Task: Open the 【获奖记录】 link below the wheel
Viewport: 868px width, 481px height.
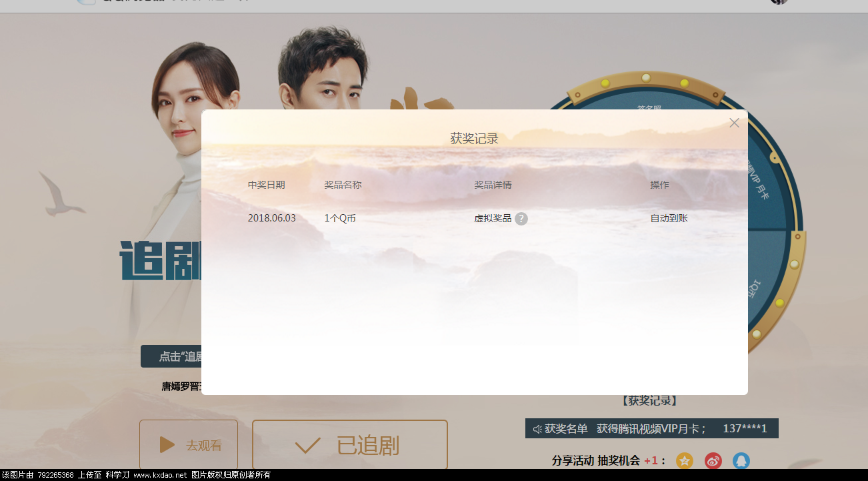Action: click(x=651, y=401)
